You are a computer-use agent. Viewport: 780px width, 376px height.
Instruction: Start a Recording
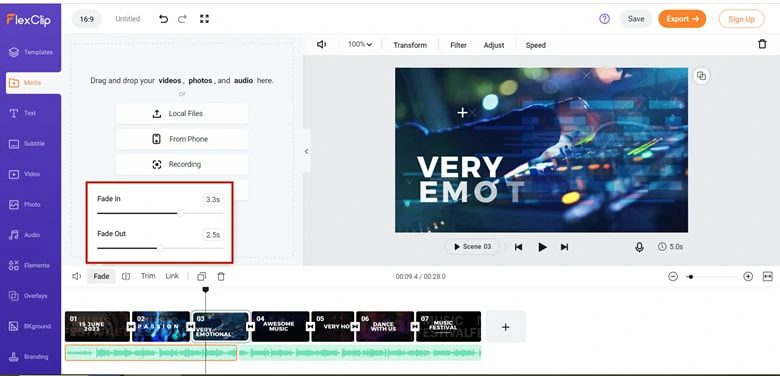[182, 164]
